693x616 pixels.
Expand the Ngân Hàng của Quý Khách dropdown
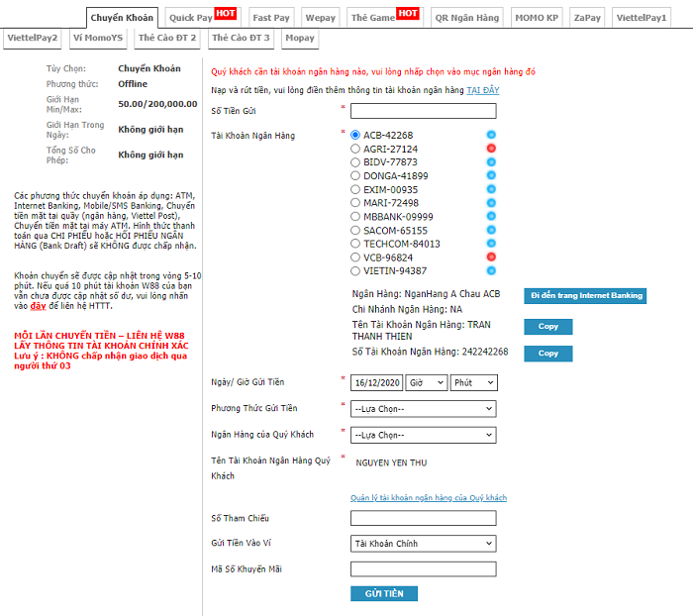(x=423, y=435)
